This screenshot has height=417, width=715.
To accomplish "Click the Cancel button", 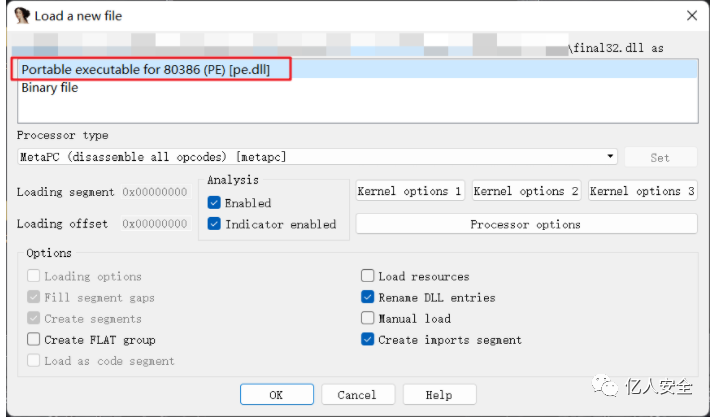I will 358,394.
